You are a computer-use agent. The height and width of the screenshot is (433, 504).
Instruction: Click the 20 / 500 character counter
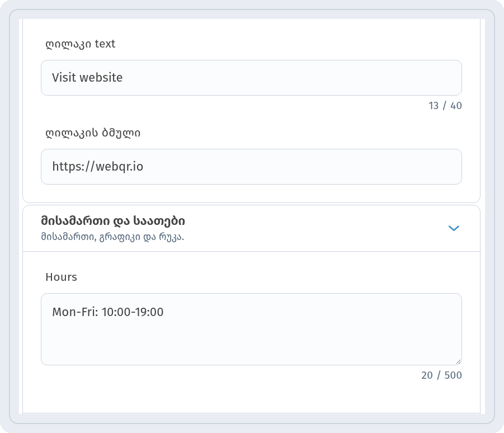click(442, 375)
